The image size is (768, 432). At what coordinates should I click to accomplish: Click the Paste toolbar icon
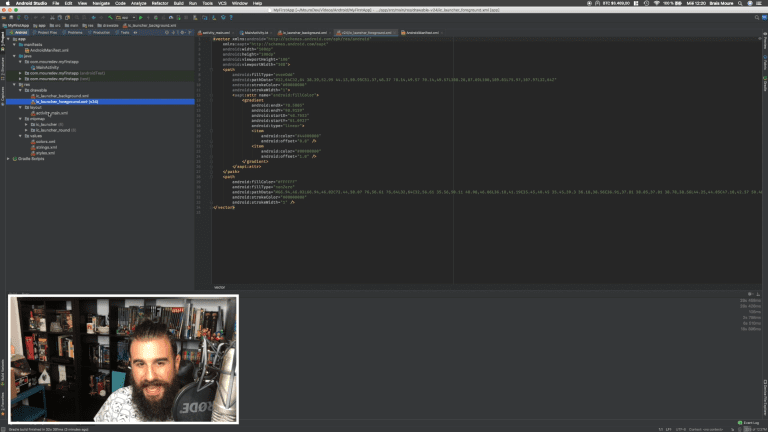point(68,18)
